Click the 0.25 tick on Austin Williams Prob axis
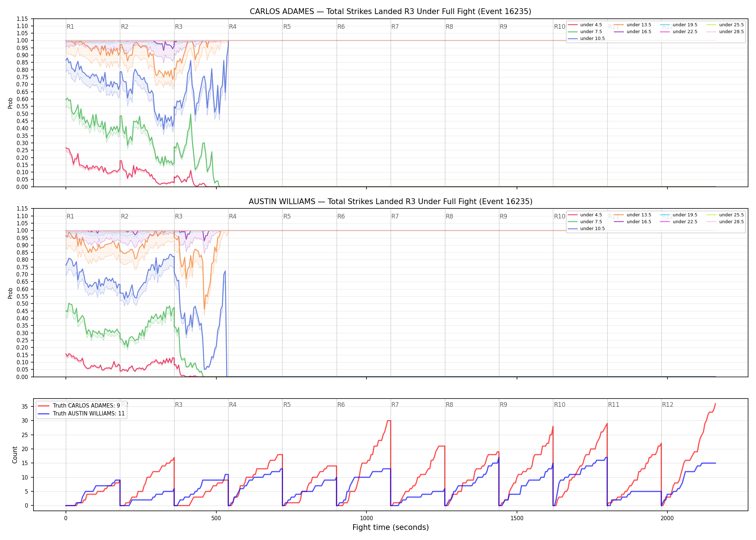The height and width of the screenshot is (540, 756). pyautogui.click(x=22, y=340)
